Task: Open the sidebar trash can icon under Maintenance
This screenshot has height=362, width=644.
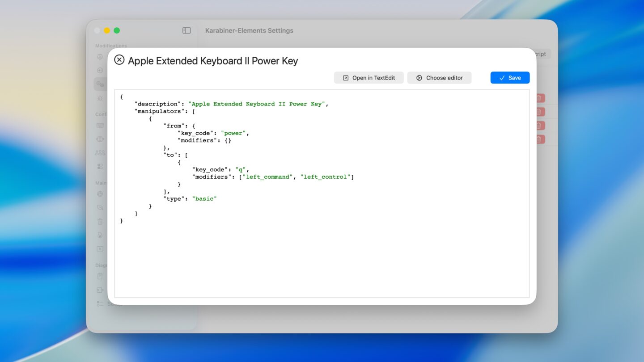Action: coord(100,221)
